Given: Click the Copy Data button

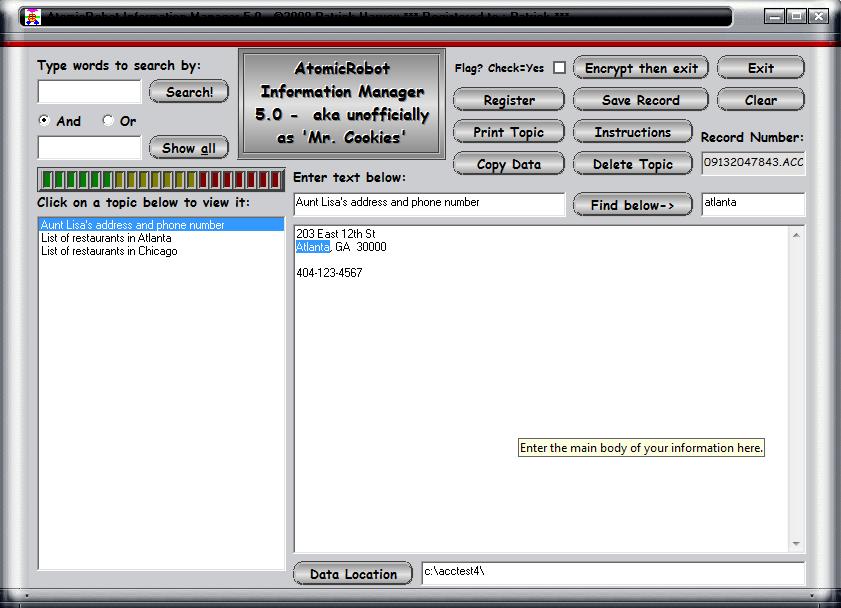Looking at the screenshot, I should tap(508, 163).
